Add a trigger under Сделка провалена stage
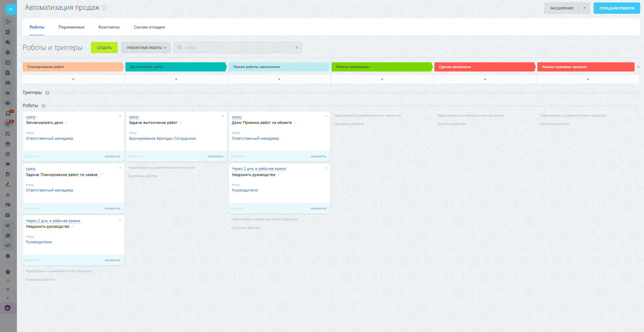The image size is (644, 332). 485,79
